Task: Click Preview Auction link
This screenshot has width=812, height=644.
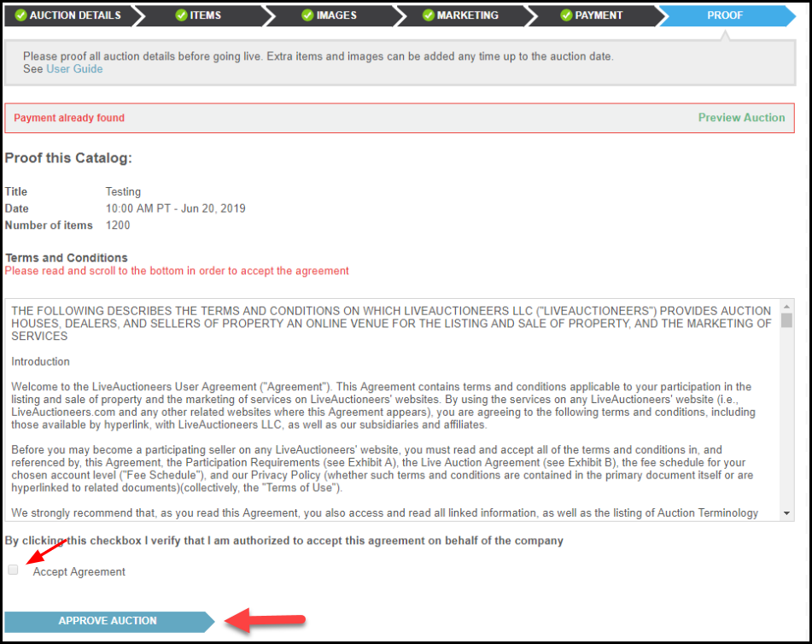Action: pyautogui.click(x=742, y=118)
